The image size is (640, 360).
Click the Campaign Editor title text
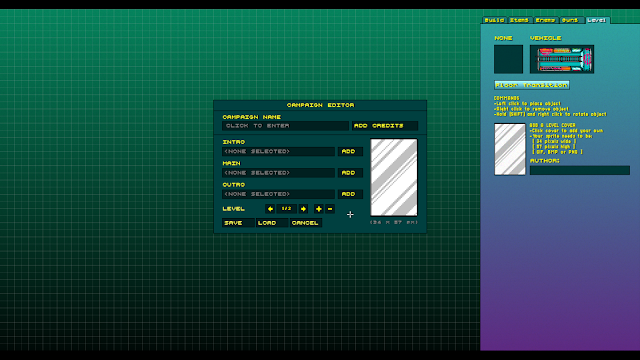(320, 105)
